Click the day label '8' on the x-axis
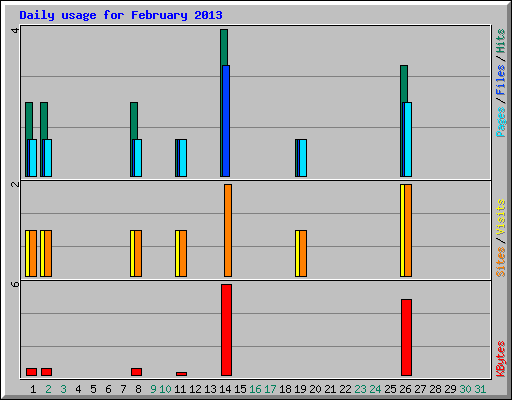The image size is (512, 400). 138,389
